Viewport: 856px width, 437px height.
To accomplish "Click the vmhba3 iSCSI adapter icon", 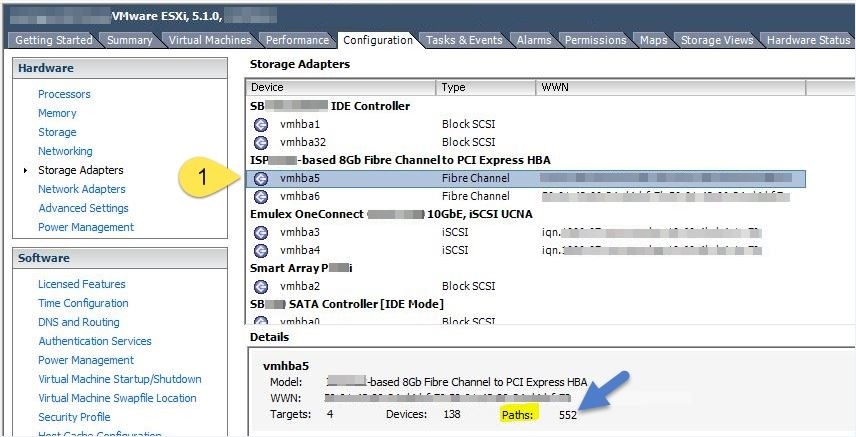I will [x=261, y=233].
